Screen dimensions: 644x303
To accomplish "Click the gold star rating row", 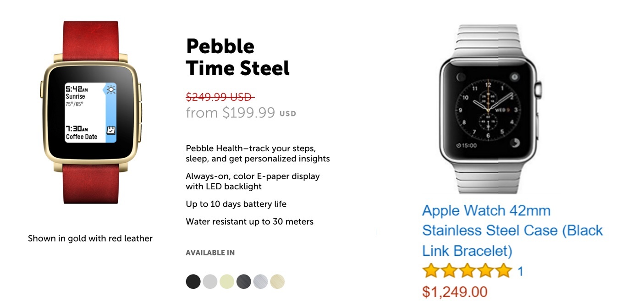I will point(467,271).
